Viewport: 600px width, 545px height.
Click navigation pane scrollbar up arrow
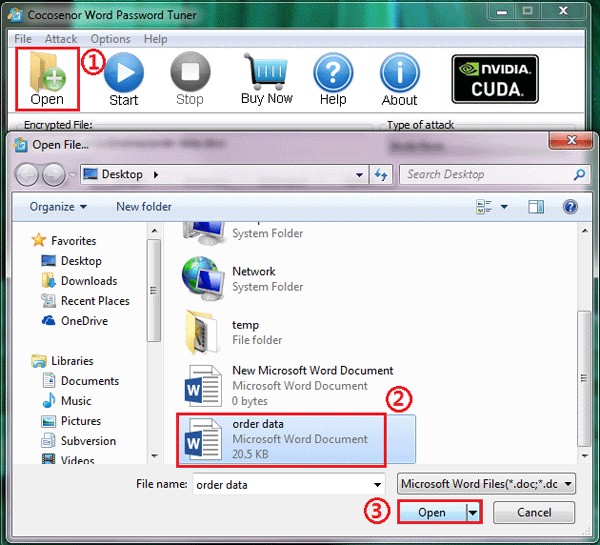click(154, 230)
